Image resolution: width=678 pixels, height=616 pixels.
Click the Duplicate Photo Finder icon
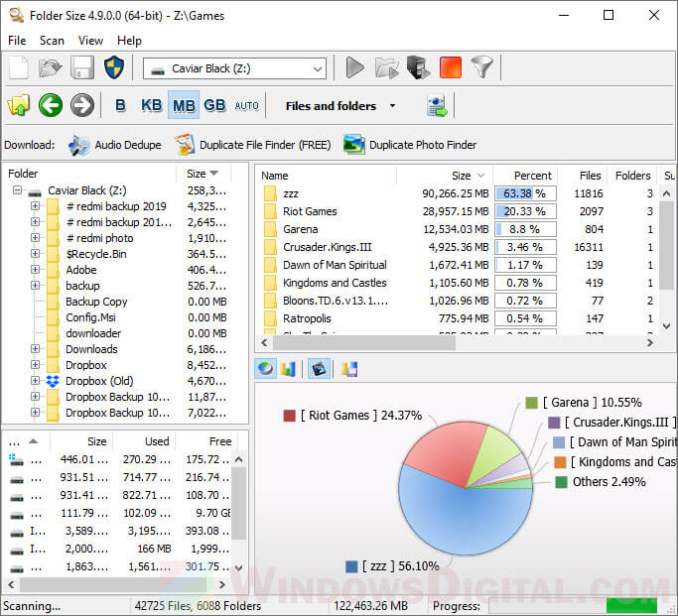point(354,145)
